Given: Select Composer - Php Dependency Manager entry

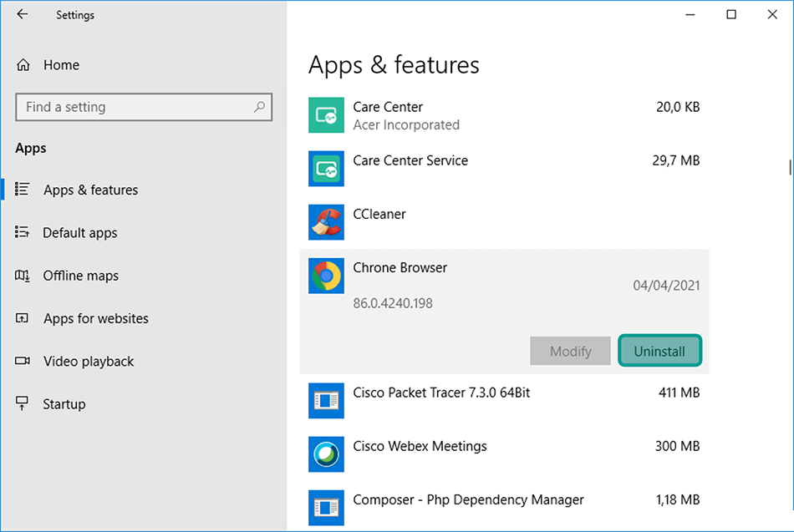Looking at the screenshot, I should [x=468, y=499].
